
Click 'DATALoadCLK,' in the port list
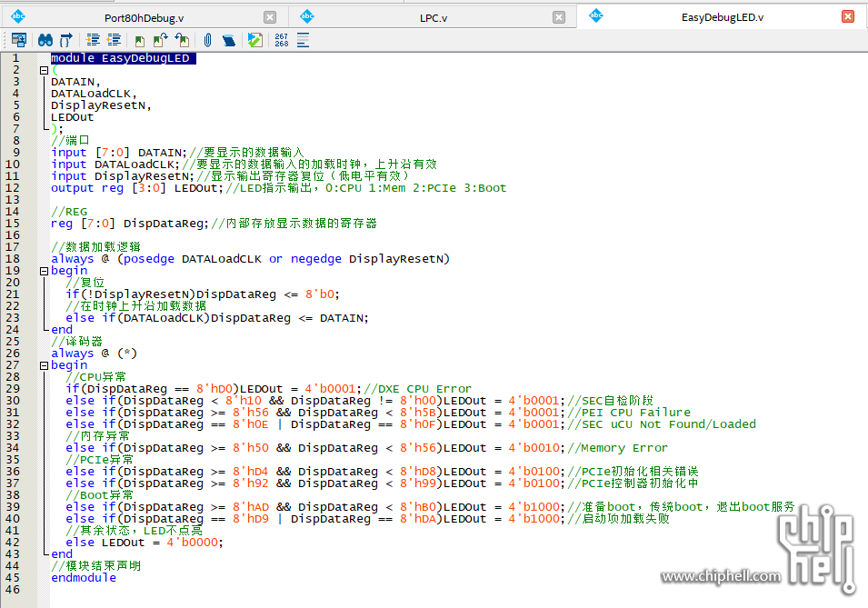pyautogui.click(x=94, y=94)
